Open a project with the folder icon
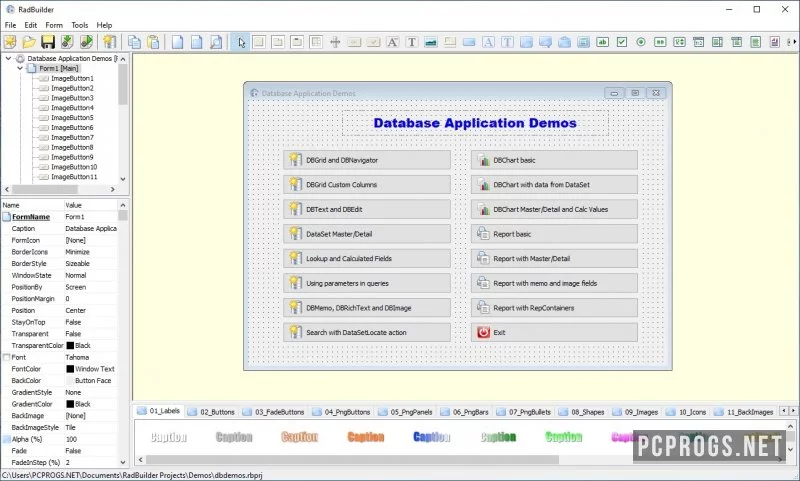Screen dimensions: 800x481 pos(29,42)
